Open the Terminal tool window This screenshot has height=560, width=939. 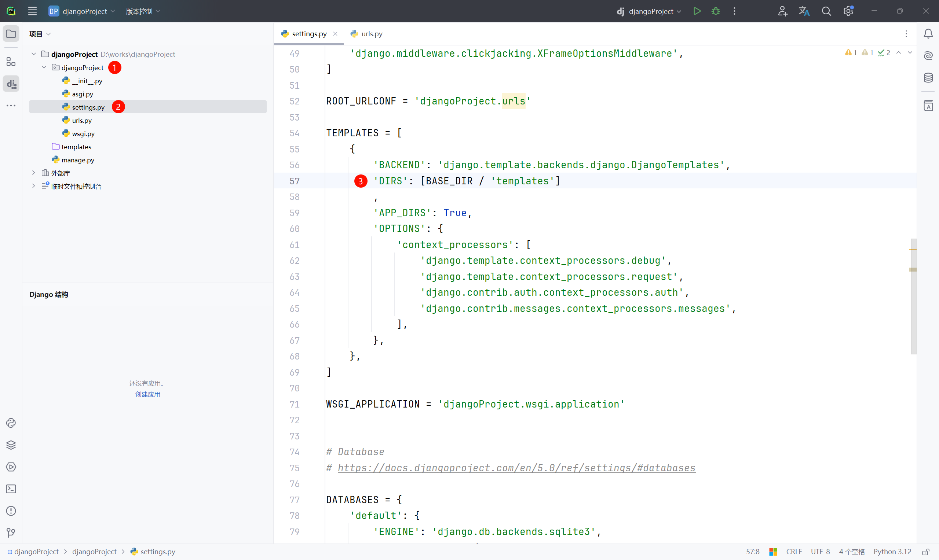pyautogui.click(x=11, y=489)
